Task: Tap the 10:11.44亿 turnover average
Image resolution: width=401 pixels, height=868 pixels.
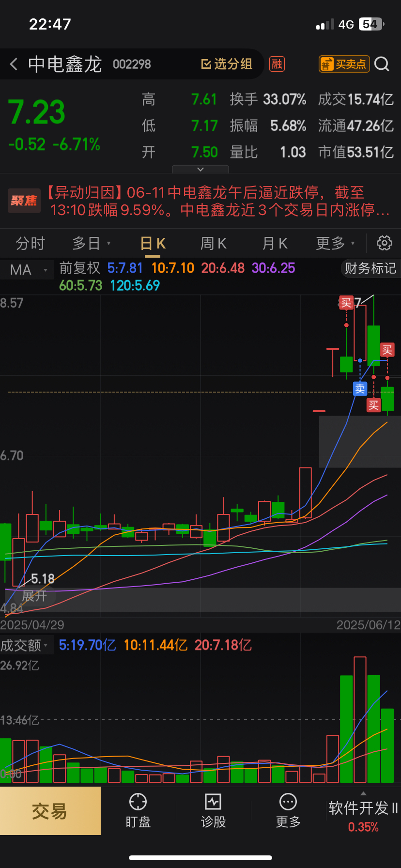Action: tap(155, 645)
